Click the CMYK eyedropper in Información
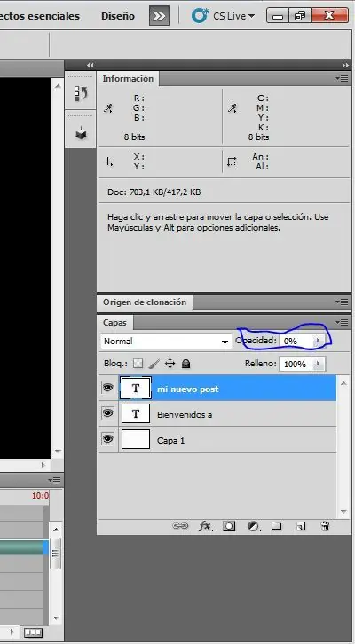This screenshot has height=644, width=355. [x=233, y=108]
